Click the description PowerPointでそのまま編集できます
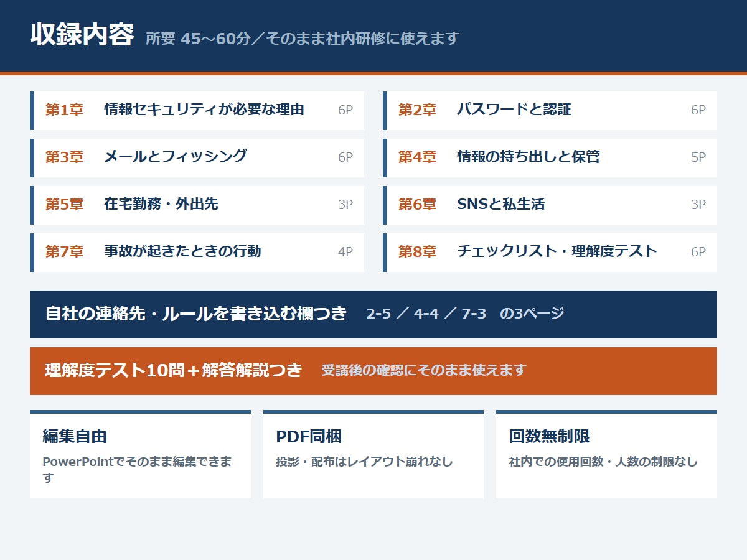747x560 pixels. click(x=137, y=470)
